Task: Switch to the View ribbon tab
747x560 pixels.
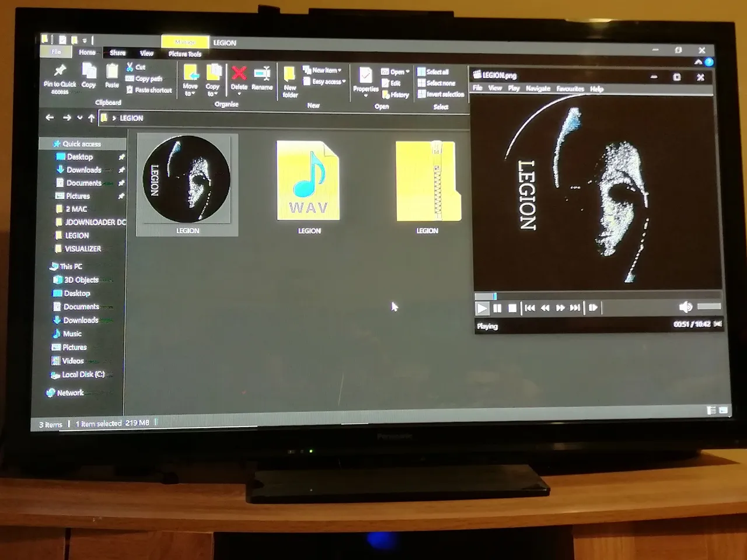Action: [146, 53]
